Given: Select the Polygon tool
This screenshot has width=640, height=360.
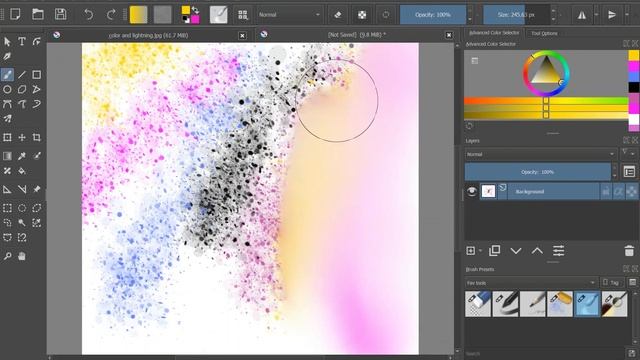Looking at the screenshot, I should tap(22, 89).
